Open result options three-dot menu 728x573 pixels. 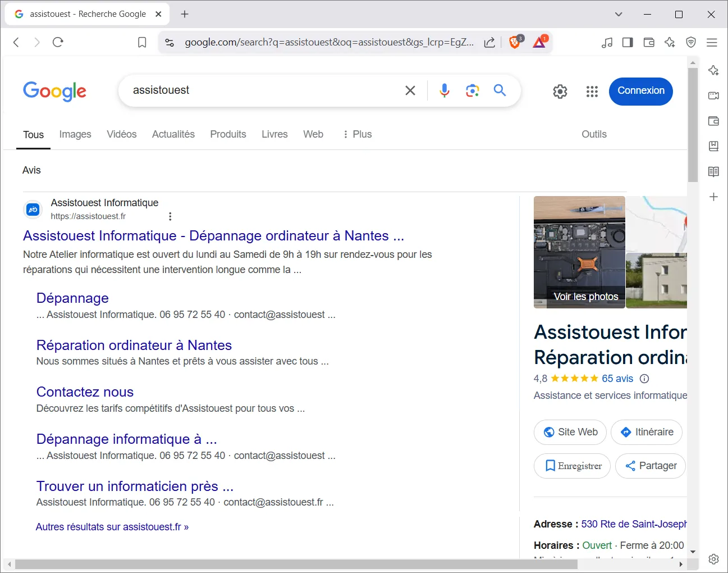170,216
